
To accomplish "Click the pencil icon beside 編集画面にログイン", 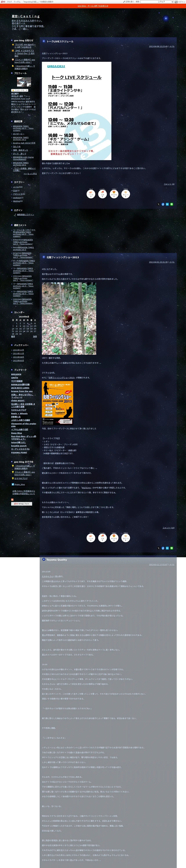I will pyautogui.click(x=15, y=215).
